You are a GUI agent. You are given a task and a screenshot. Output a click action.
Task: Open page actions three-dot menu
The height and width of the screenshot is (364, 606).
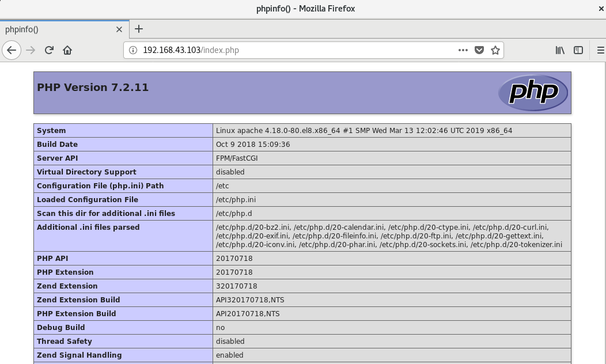click(463, 50)
